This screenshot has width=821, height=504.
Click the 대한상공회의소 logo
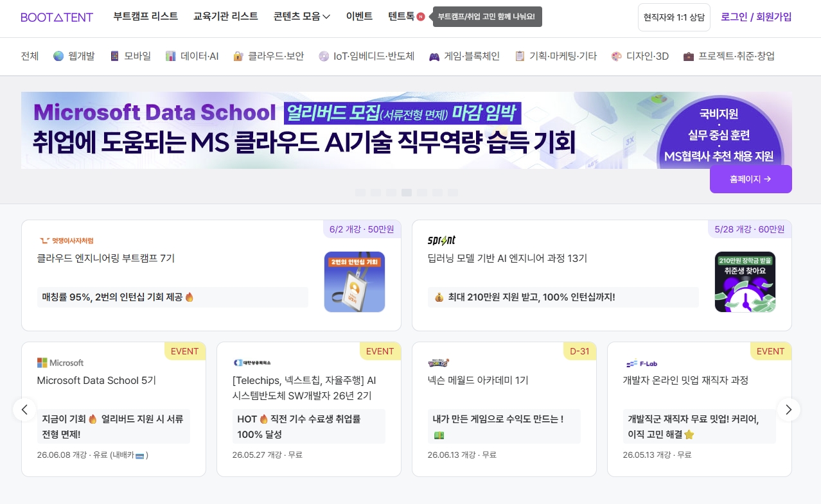pyautogui.click(x=252, y=363)
